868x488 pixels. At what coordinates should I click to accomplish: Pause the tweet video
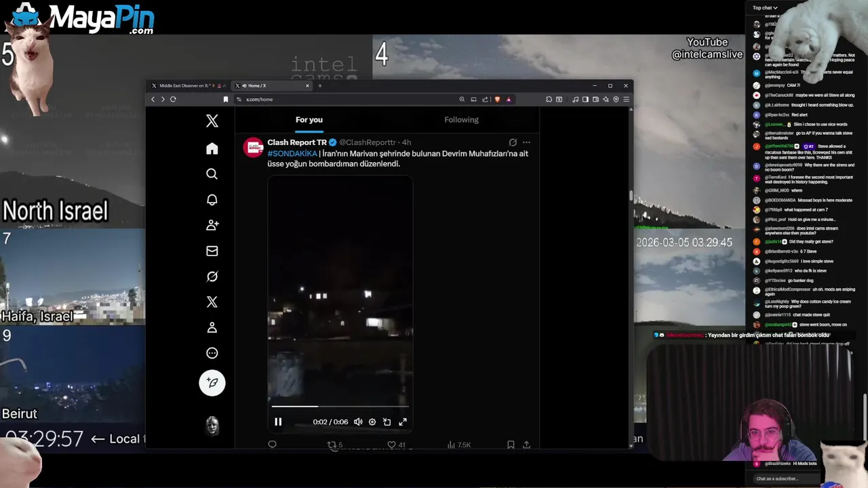coord(278,422)
